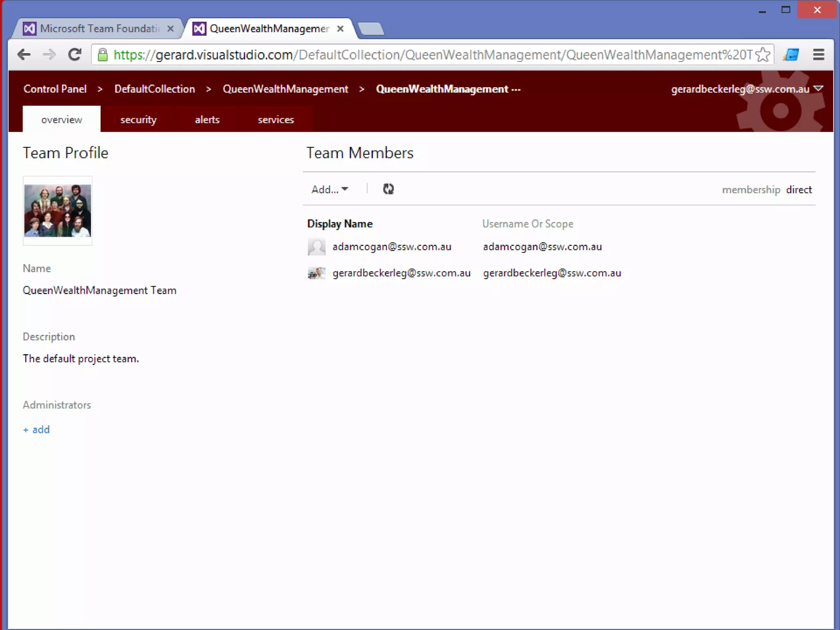Expand the Add... dropdown
Image resolution: width=840 pixels, height=630 pixels.
(x=330, y=189)
